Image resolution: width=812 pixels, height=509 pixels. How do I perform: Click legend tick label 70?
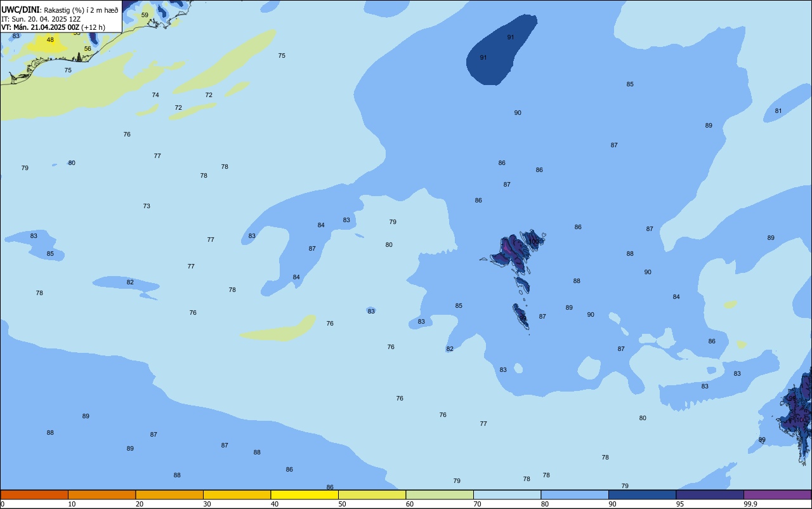coord(477,504)
